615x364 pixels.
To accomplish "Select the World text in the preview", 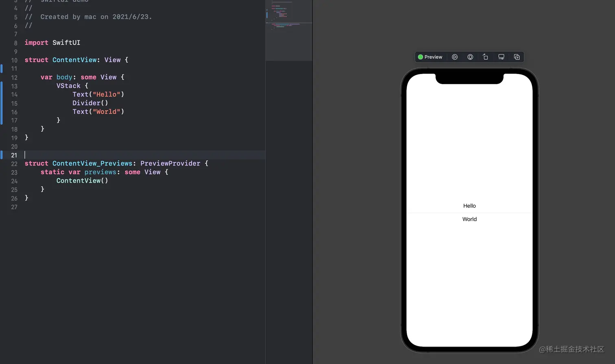I will point(469,219).
